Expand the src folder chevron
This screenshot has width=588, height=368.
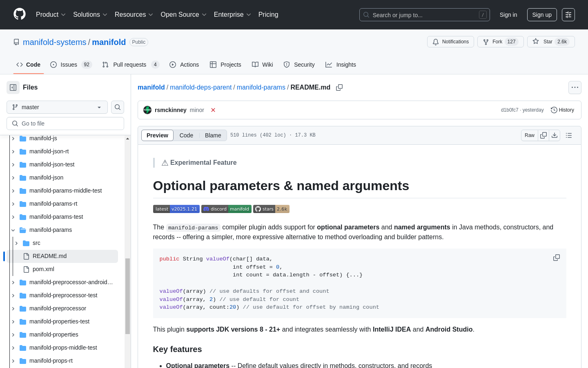coord(16,243)
